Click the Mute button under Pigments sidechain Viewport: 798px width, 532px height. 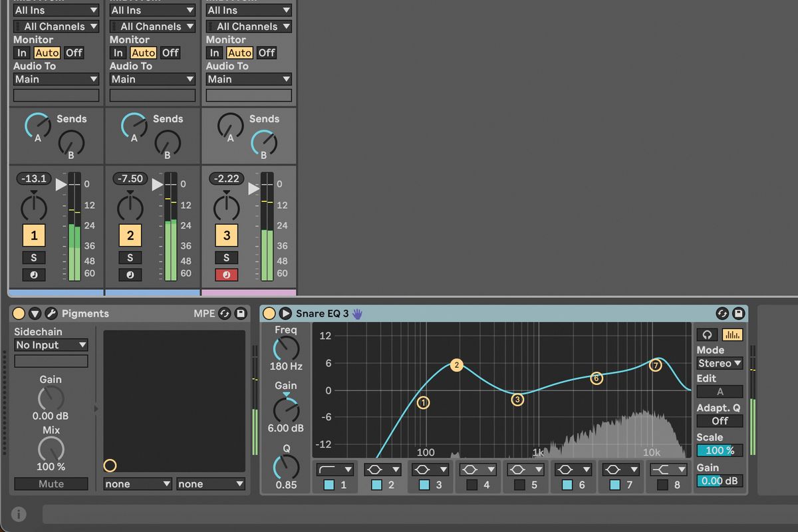point(51,484)
